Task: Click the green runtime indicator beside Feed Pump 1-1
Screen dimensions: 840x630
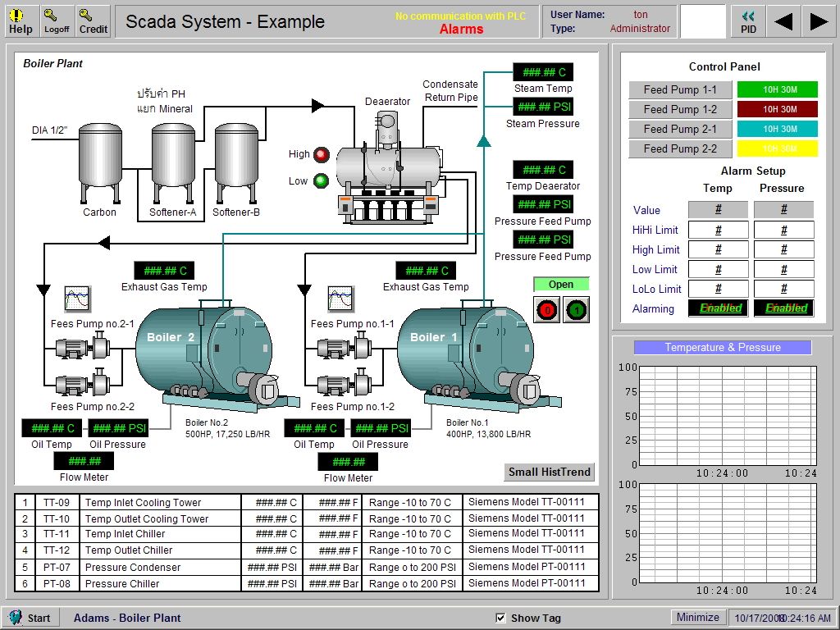Action: click(x=778, y=89)
